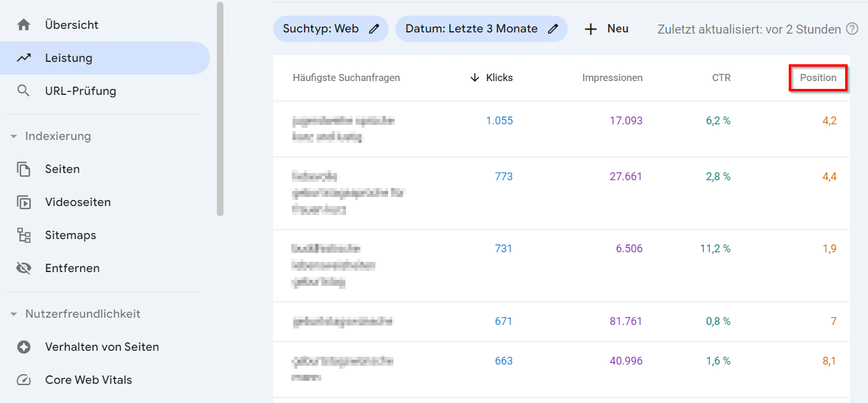Screen dimensions: 868x403
Task: Click the Sitemaps icon
Action: (x=24, y=235)
